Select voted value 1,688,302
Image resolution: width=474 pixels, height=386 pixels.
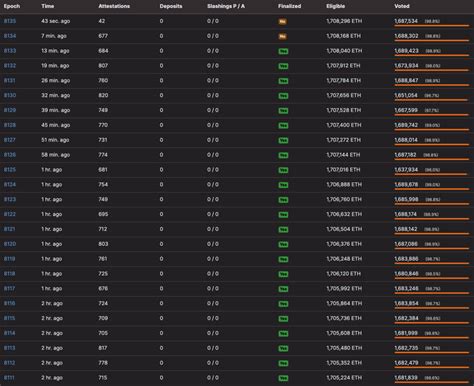click(x=406, y=36)
